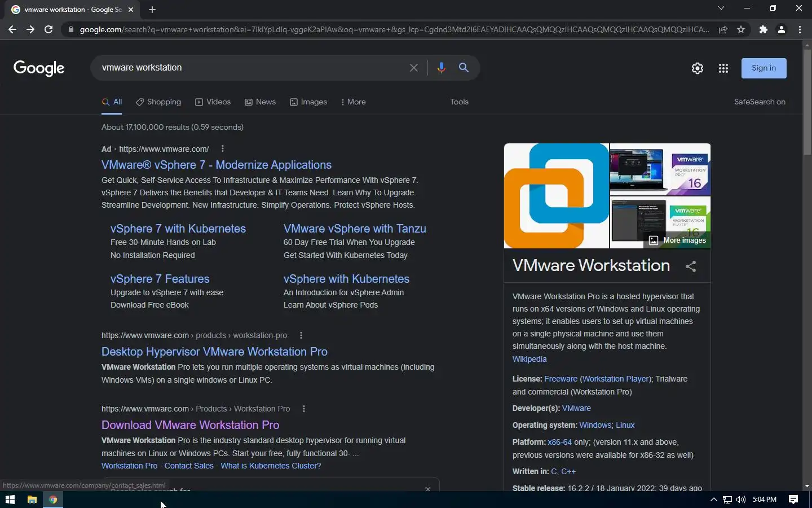
Task: Switch to the News tab
Action: pyautogui.click(x=260, y=102)
